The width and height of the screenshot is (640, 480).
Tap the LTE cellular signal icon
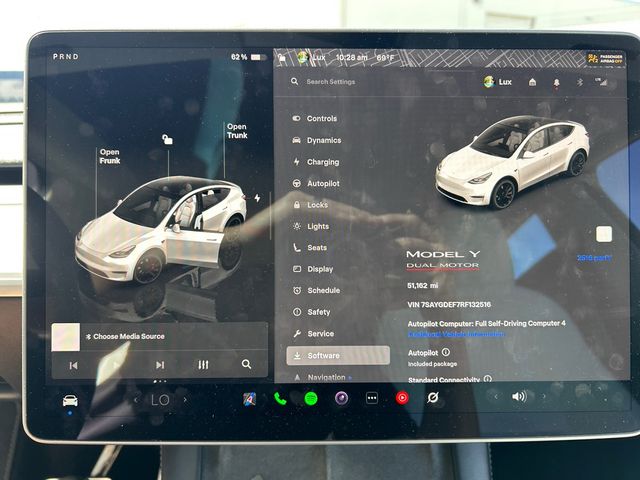(x=601, y=82)
